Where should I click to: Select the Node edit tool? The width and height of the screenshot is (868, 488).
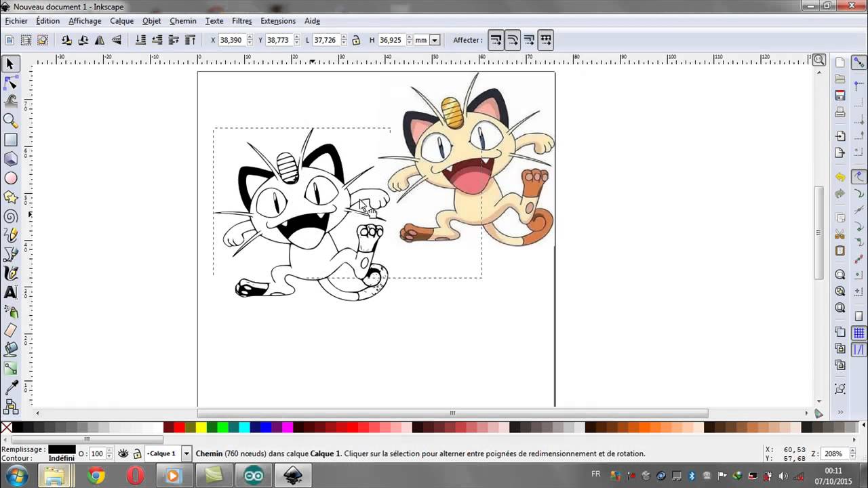click(10, 83)
